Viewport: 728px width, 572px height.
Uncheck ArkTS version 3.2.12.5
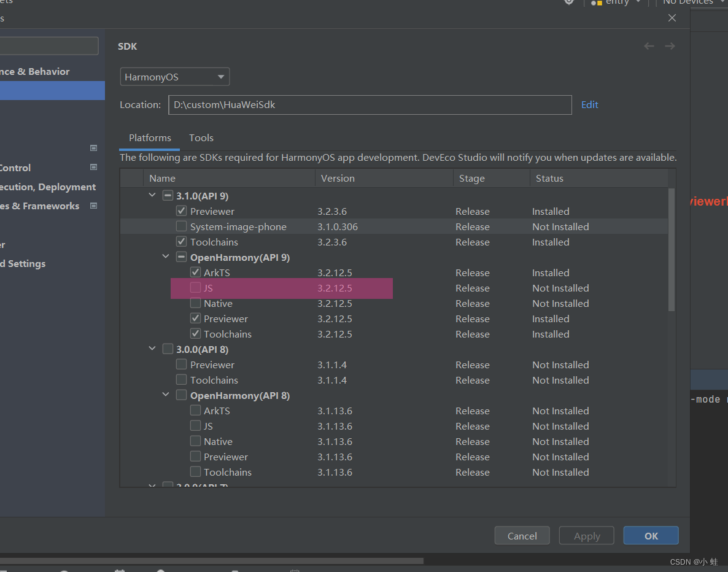pyautogui.click(x=195, y=272)
